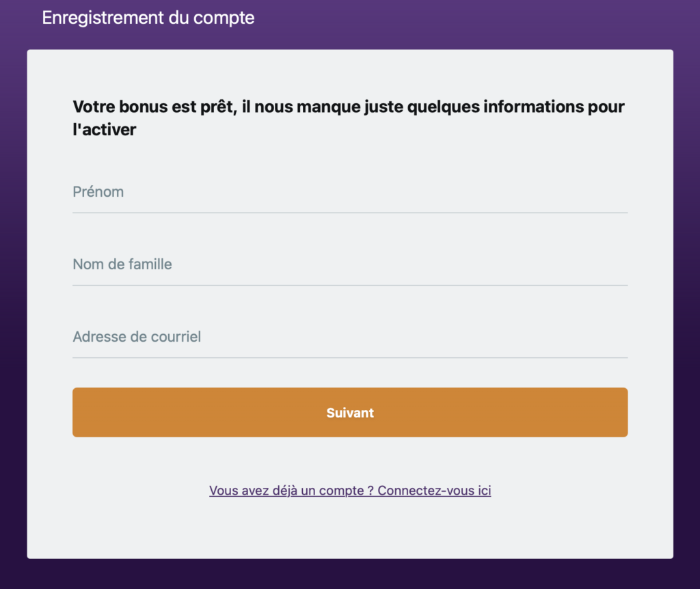Click the orange Suivant button
This screenshot has height=589, width=700.
[350, 412]
